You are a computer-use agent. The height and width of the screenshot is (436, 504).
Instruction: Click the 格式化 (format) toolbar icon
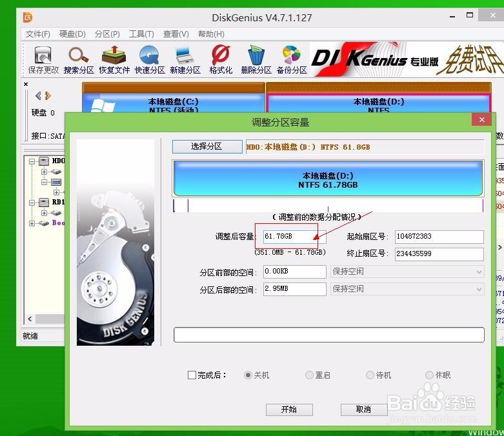coord(221,59)
